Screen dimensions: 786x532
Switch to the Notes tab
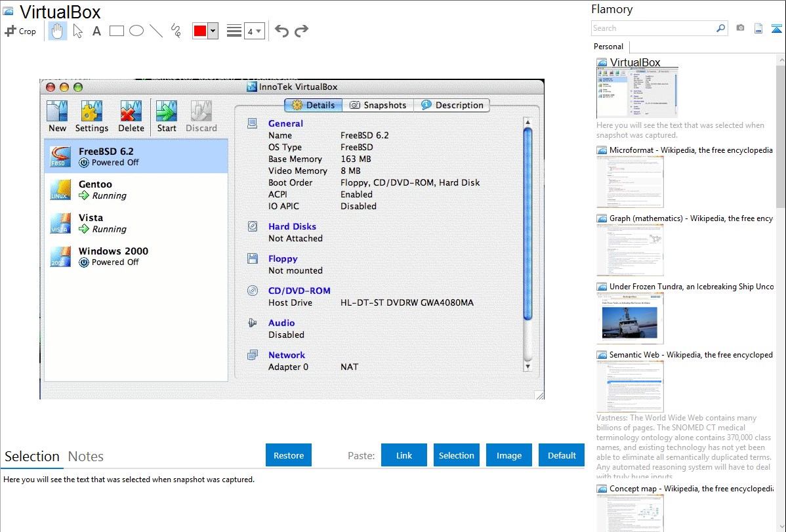pos(86,457)
